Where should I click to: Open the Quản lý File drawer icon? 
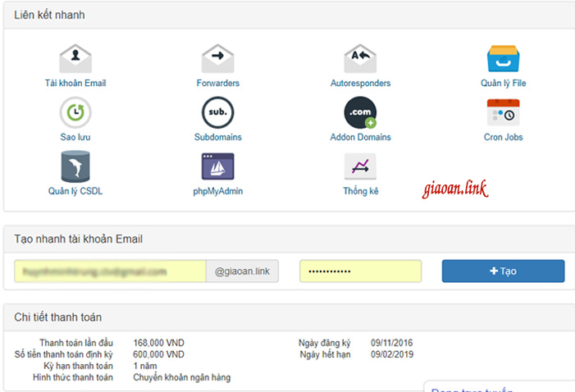(x=503, y=59)
